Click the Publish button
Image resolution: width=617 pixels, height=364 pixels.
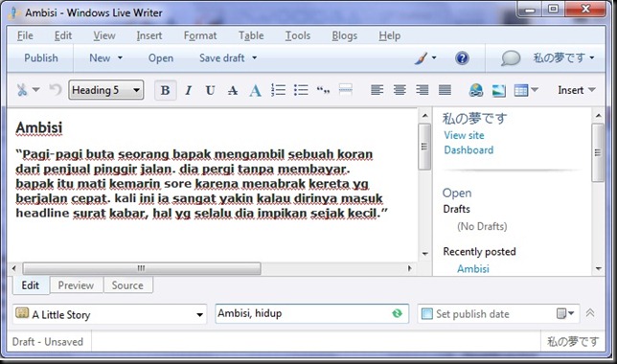coord(41,58)
